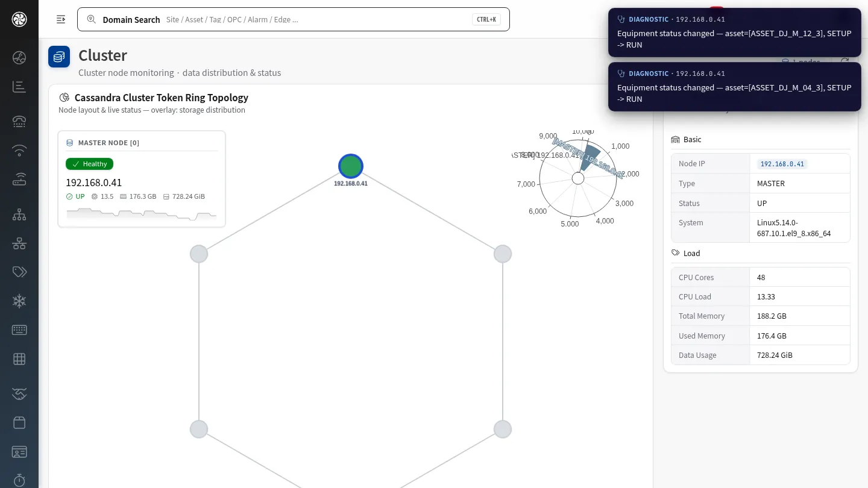Select the grid table sidebar icon

[x=19, y=359]
